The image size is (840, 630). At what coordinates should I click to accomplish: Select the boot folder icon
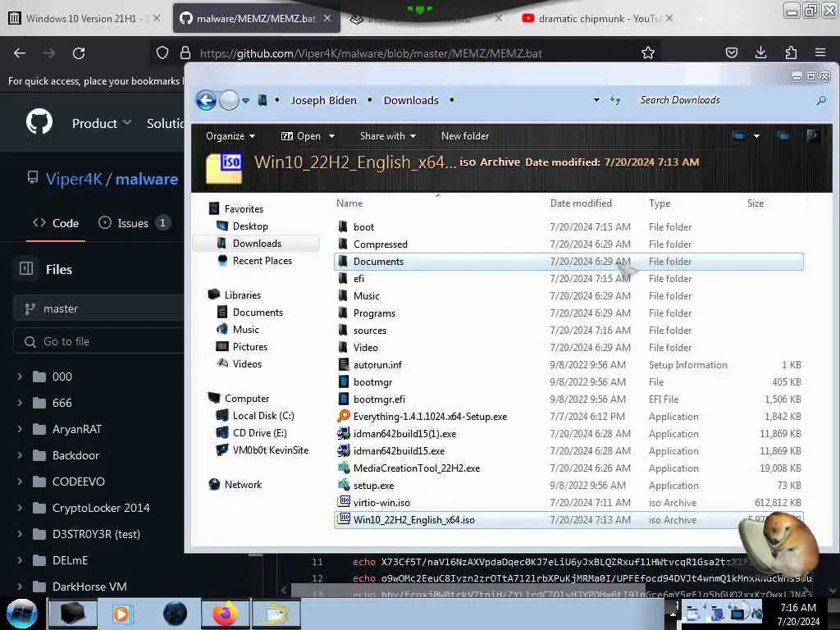[344, 226]
